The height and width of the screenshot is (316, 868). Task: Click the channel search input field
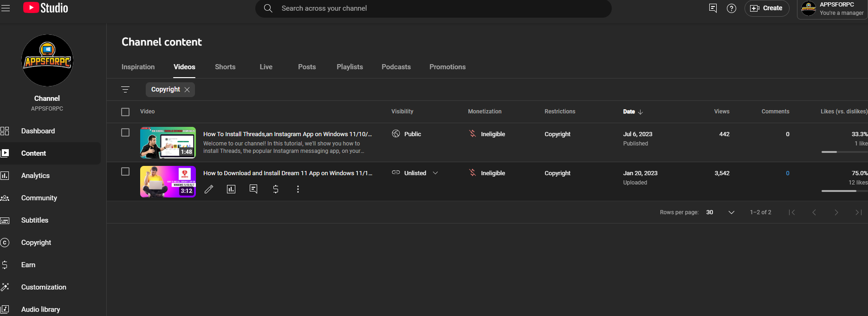433,8
